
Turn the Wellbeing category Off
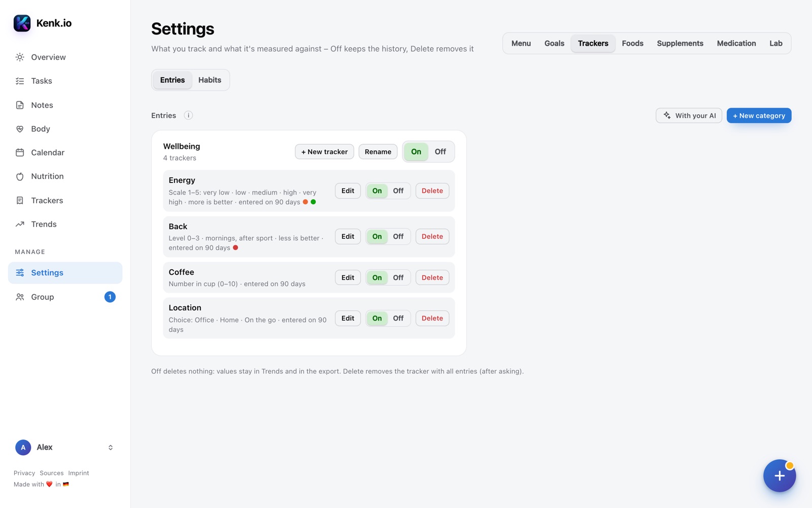[440, 152]
